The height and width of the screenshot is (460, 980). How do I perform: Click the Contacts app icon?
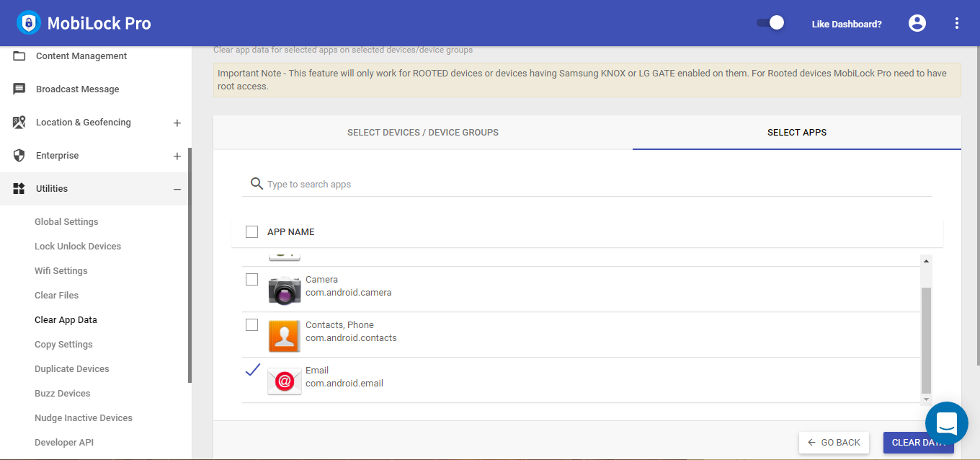285,336
